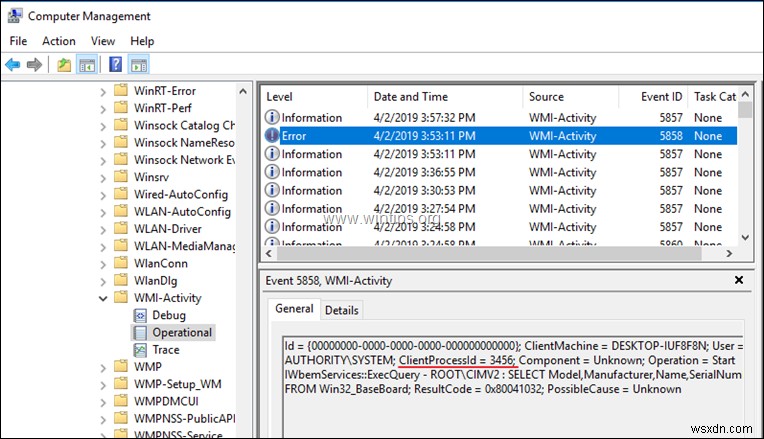Viewport: 764px width, 439px height.
Task: Sort events by the Level column header
Action: click(x=315, y=96)
